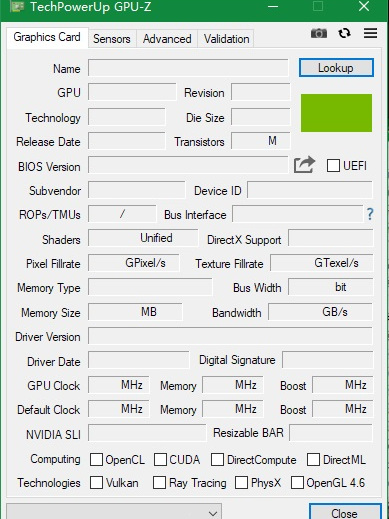Click the NVIDIA SLI field

click(147, 433)
